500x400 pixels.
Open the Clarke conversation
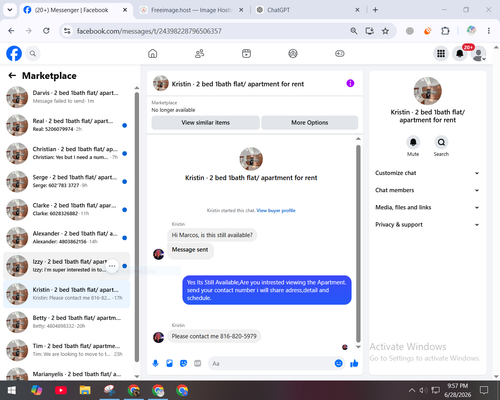tap(67, 210)
